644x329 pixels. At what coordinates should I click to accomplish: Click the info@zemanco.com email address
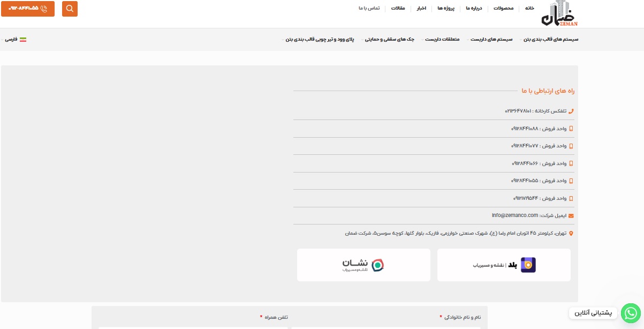(x=515, y=215)
